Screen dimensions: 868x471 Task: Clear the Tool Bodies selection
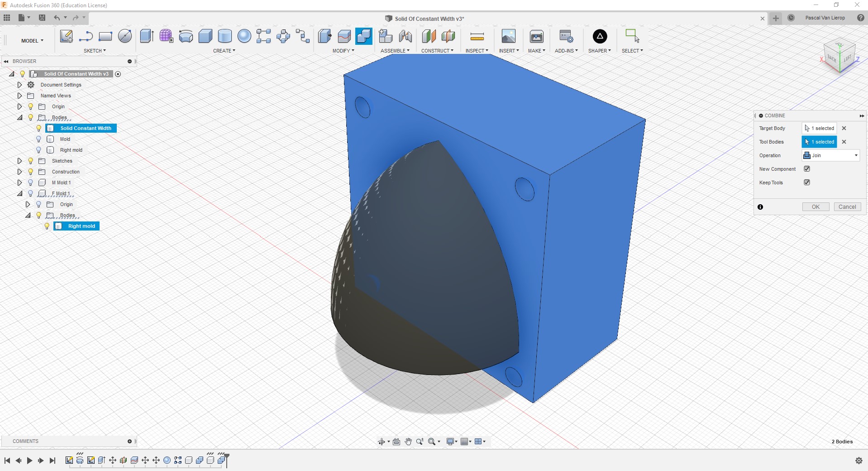point(844,142)
